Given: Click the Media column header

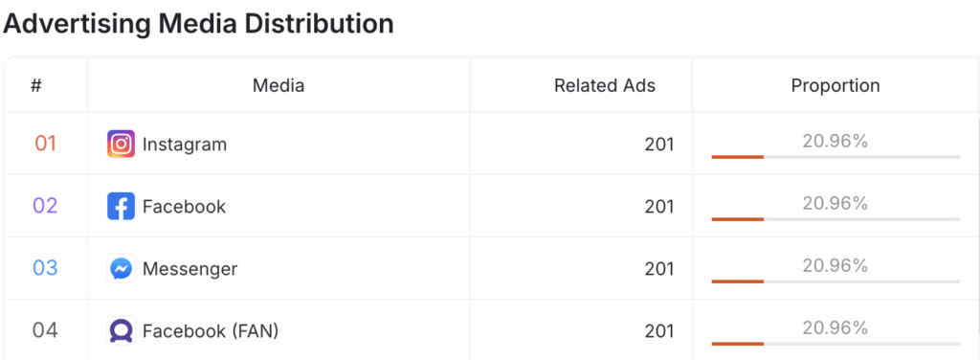Looking at the screenshot, I should pyautogui.click(x=278, y=85).
